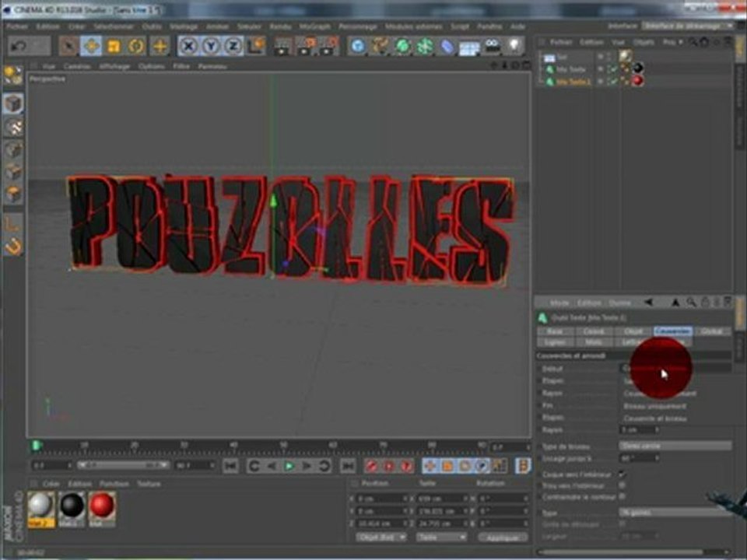Switch to the Global tab
This screenshot has width=747, height=560.
[712, 331]
